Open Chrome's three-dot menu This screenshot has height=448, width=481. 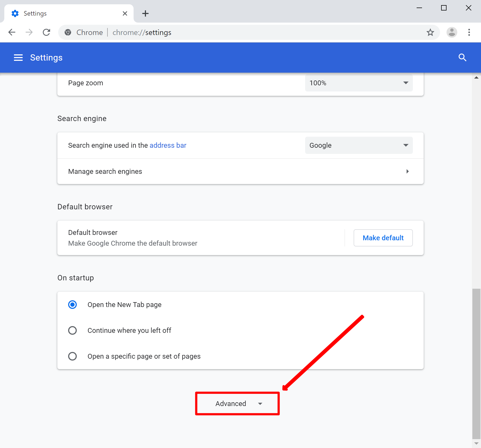(469, 32)
